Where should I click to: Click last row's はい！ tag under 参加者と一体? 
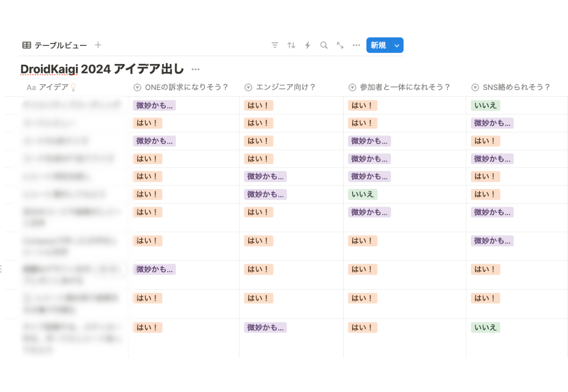(x=363, y=327)
